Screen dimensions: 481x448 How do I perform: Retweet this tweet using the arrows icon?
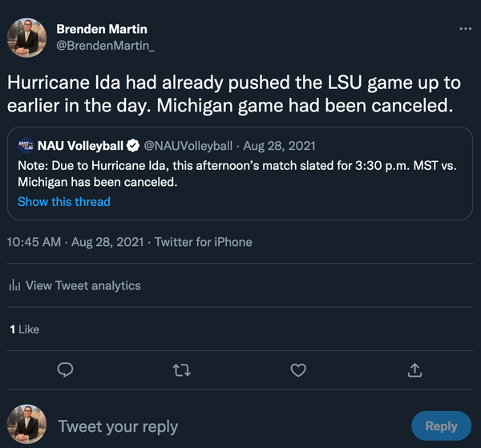[x=182, y=369]
